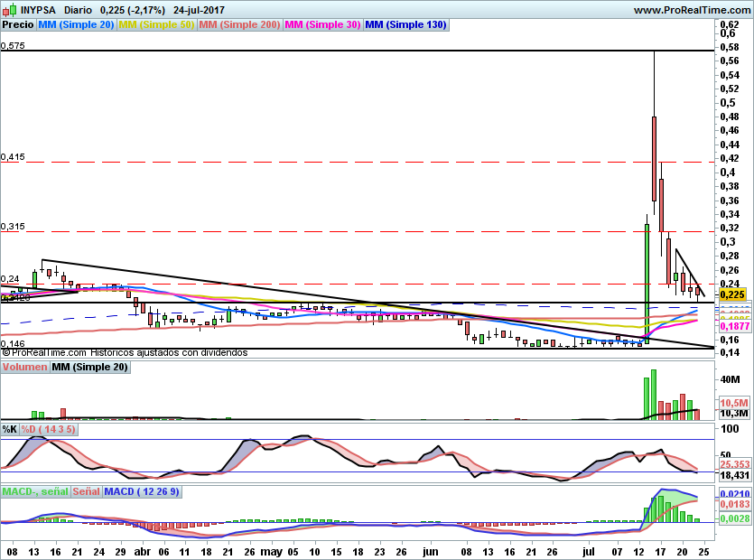The image size is (754, 560).
Task: Click the 0,0183 signal value
Action: click(x=735, y=504)
